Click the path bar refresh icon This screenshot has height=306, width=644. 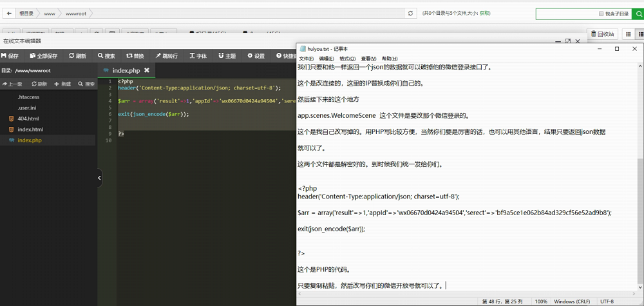click(410, 13)
